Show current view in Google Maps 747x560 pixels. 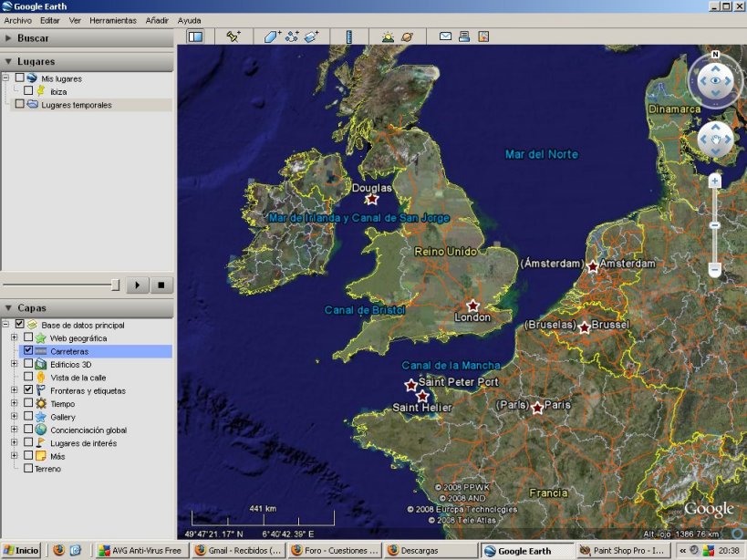click(x=483, y=36)
